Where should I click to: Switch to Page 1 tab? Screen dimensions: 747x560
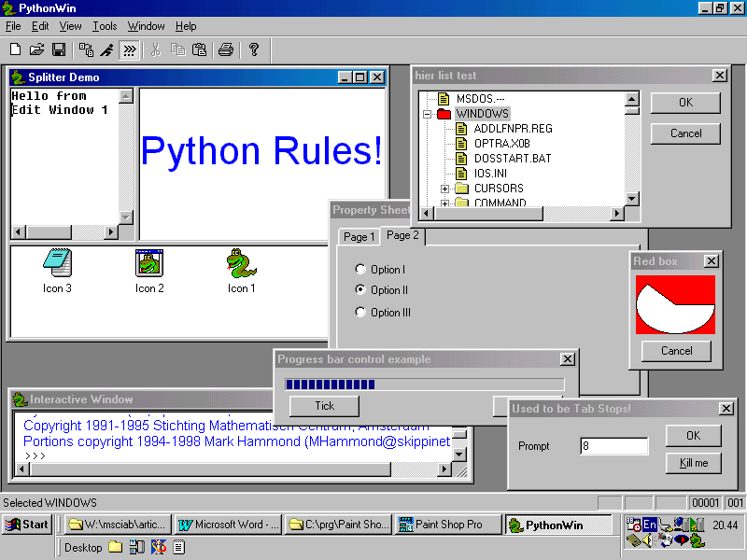tap(359, 237)
